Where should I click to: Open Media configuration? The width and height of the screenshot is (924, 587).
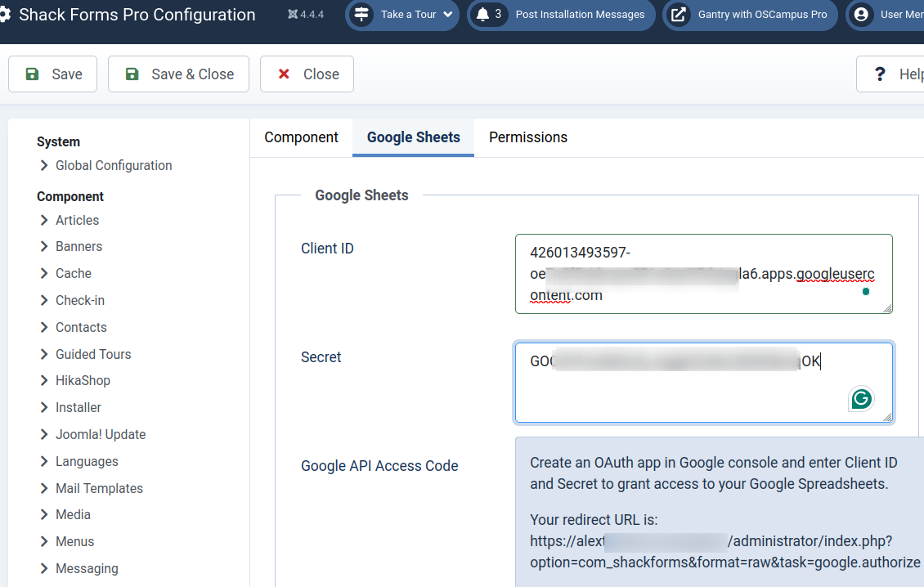pyautogui.click(x=73, y=515)
